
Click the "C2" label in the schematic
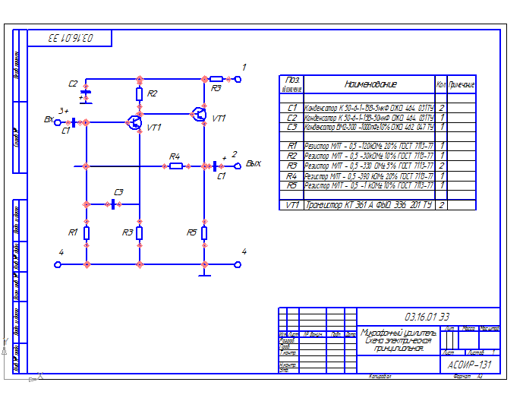click(73, 84)
